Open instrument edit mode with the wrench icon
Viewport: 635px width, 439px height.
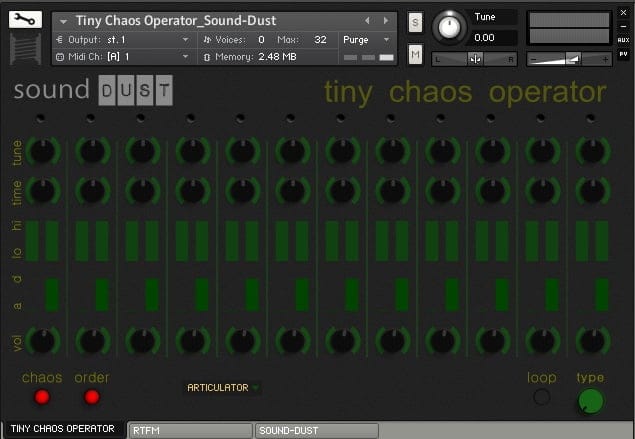click(25, 19)
